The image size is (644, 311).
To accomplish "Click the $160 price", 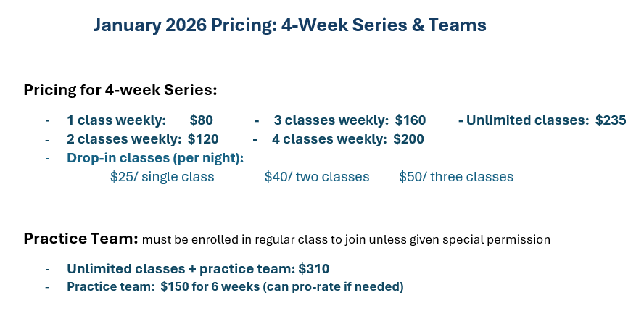I will click(x=410, y=120).
